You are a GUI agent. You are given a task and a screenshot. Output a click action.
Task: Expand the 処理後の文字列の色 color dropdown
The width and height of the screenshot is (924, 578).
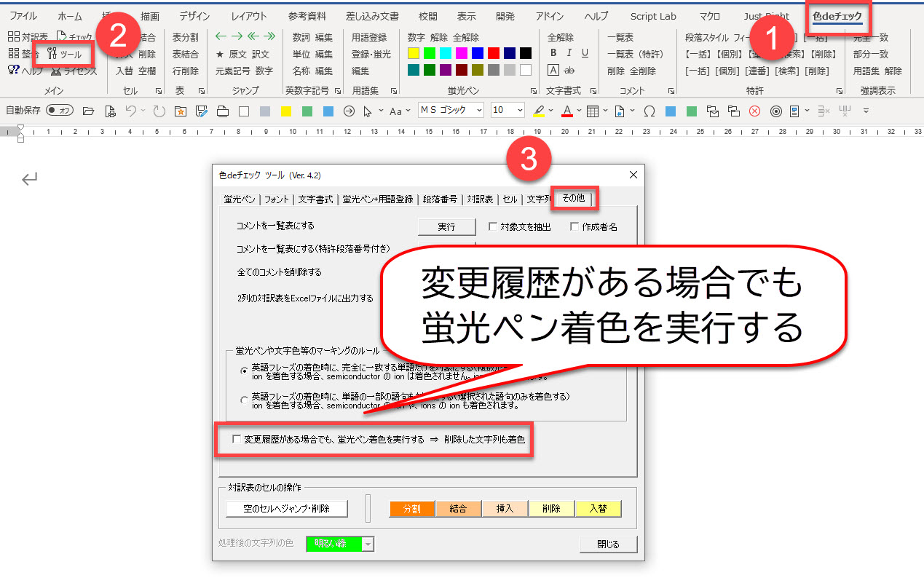coord(368,544)
